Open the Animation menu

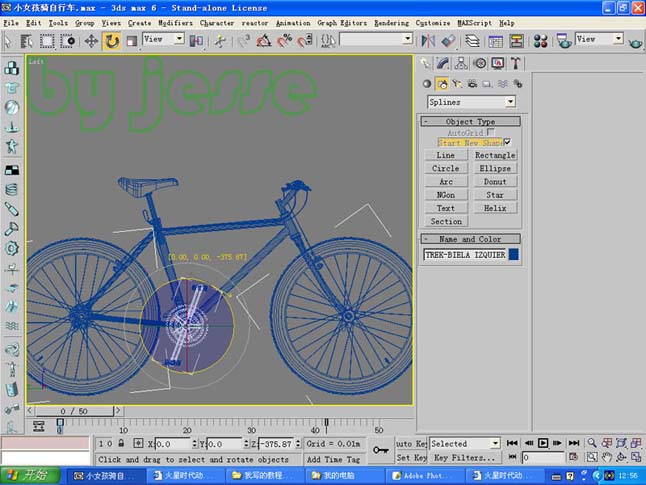tap(293, 23)
